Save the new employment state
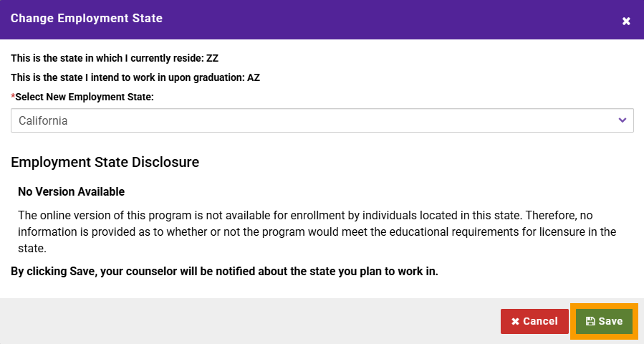Viewport: 644px width, 344px height. click(x=604, y=321)
